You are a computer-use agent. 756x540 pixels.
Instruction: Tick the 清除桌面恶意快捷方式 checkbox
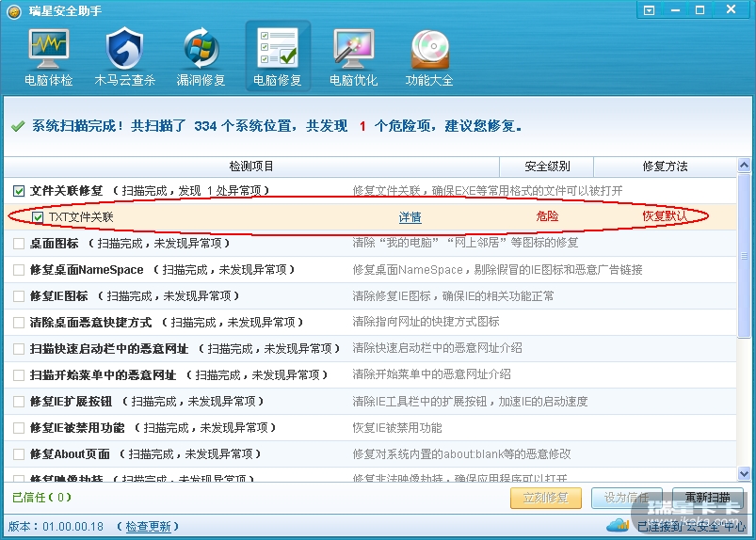click(x=19, y=323)
